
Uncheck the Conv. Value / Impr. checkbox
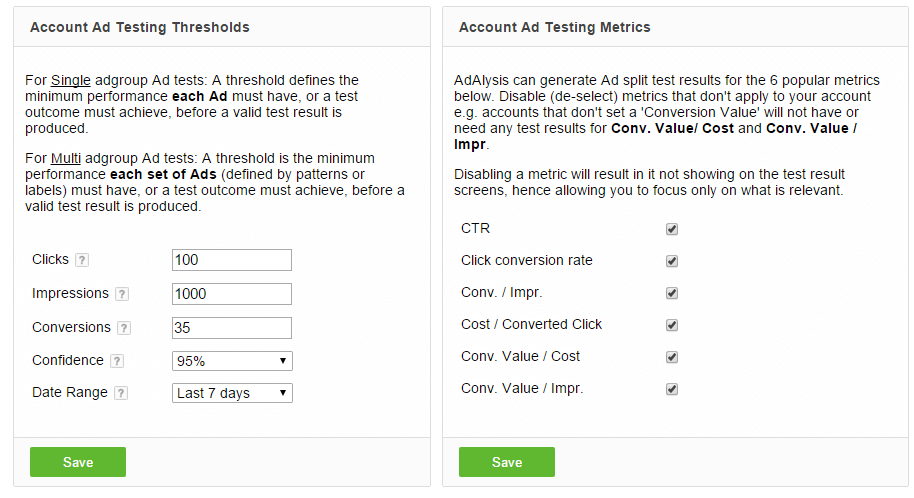click(x=672, y=389)
